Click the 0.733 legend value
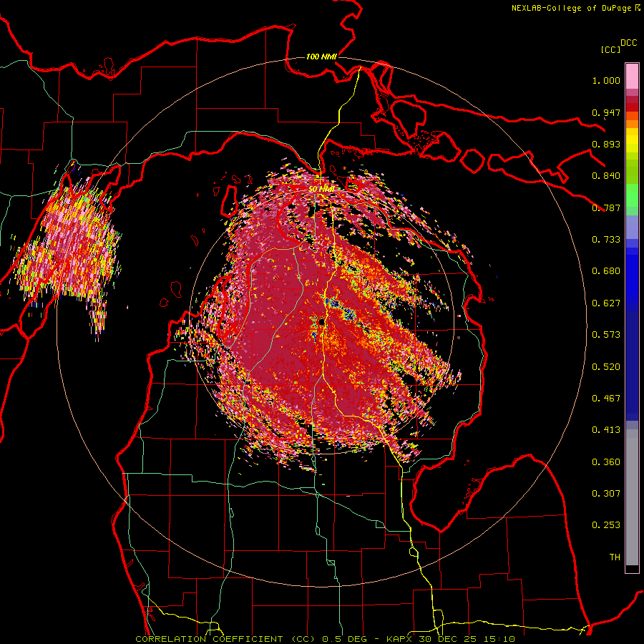644x644 pixels. [606, 240]
